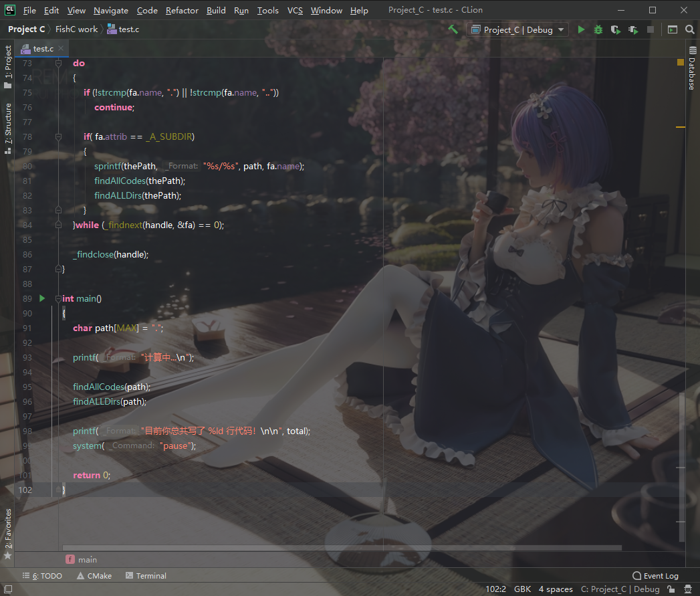
Task: Click the toolbar window icon beside Stop
Action: coord(673,29)
